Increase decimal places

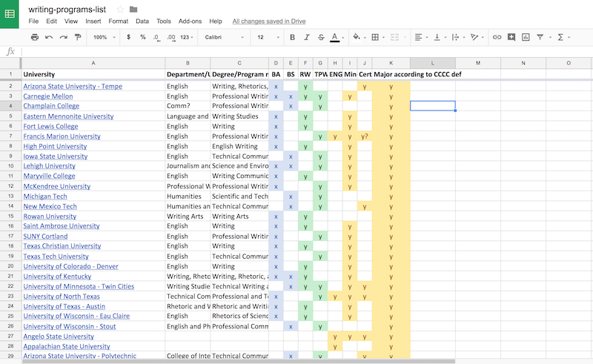coord(171,37)
